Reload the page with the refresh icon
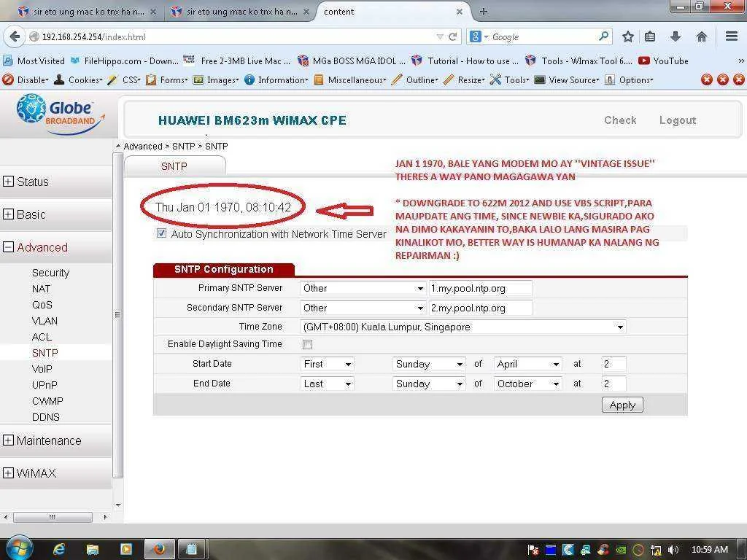 tap(452, 36)
